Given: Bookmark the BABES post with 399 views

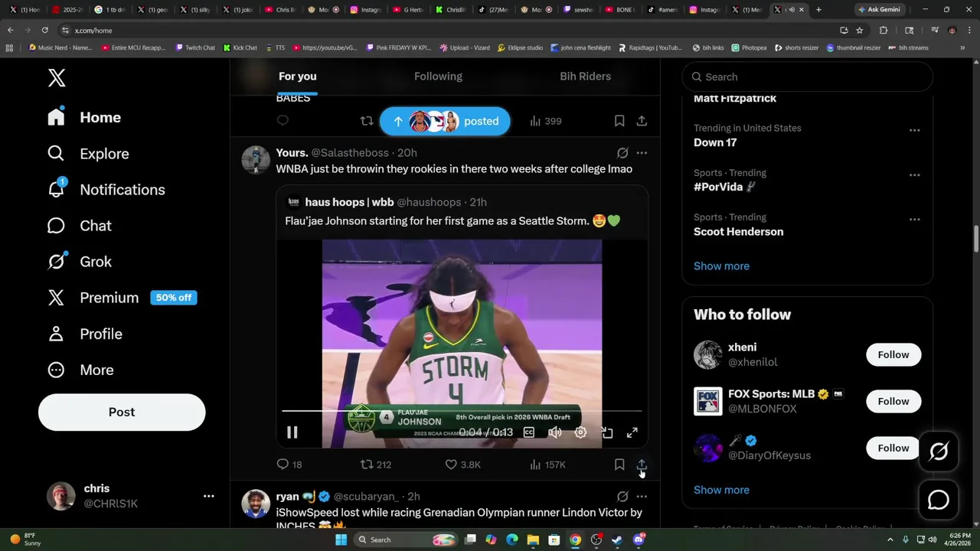Looking at the screenshot, I should click(x=619, y=121).
